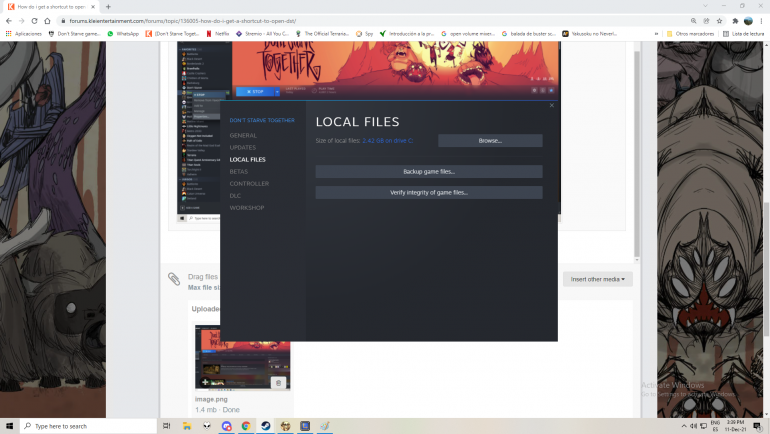Screen dimensions: 770x434
Task: Open Steam from the taskbar
Action: point(265,426)
